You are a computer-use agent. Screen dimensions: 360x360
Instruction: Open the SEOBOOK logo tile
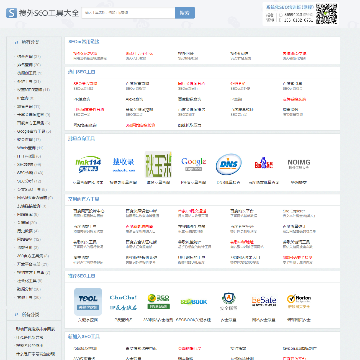coord(194,302)
